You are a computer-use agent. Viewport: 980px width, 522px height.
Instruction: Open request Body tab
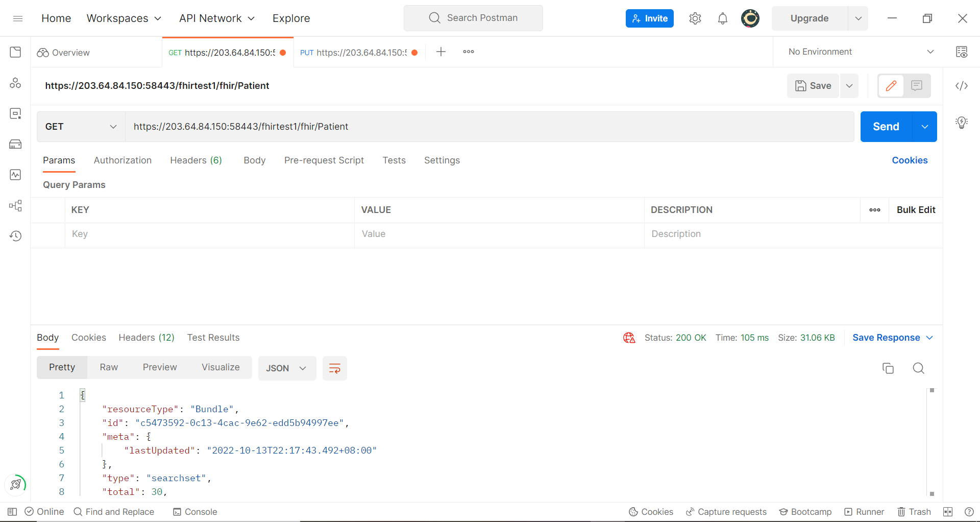(255, 160)
